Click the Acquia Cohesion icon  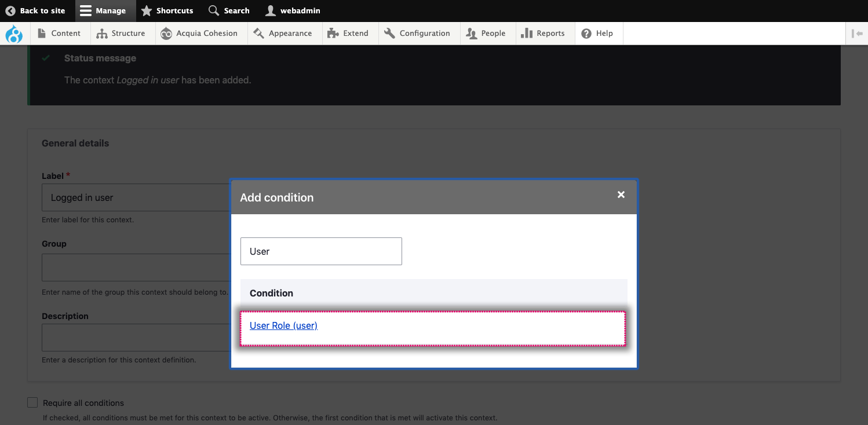click(x=166, y=34)
